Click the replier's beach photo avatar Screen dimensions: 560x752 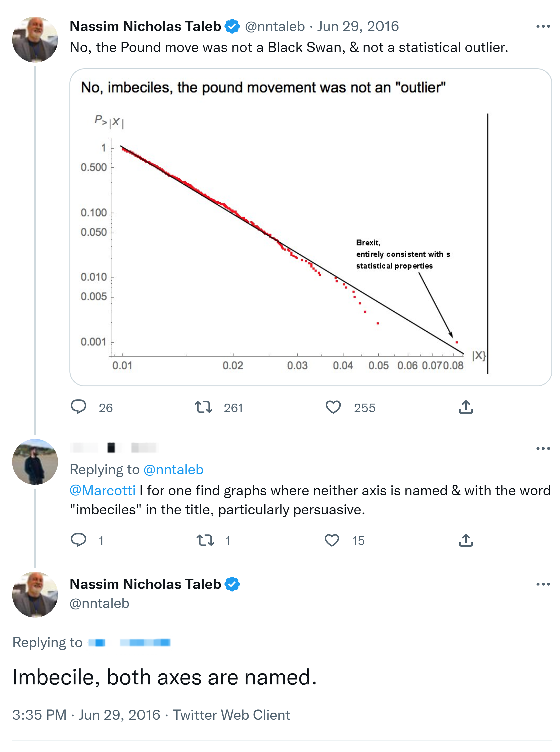(x=35, y=462)
